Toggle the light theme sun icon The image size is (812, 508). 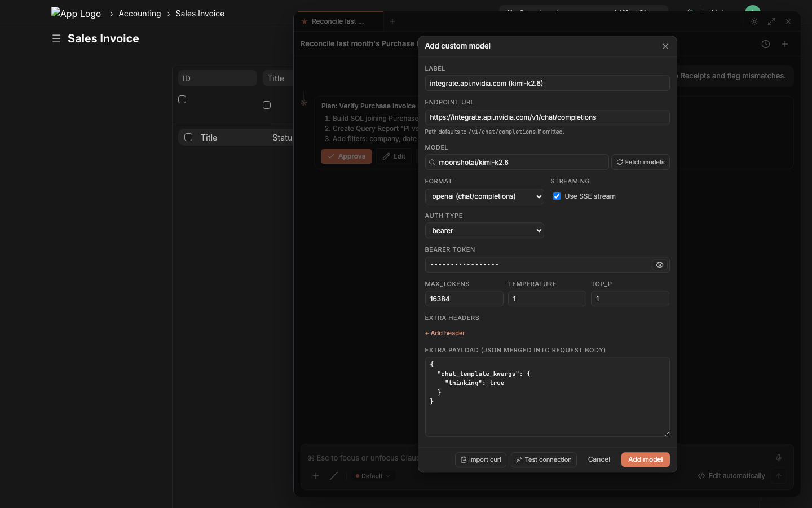click(x=754, y=21)
